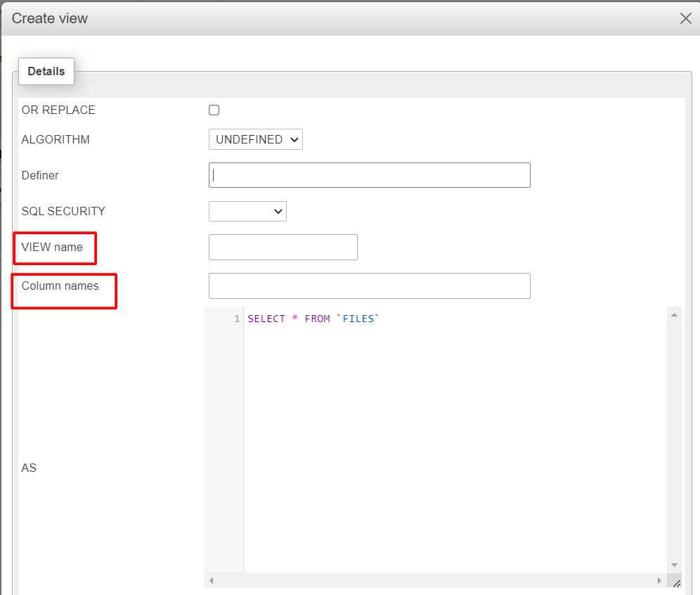
Task: Click the `FILES` table name in query
Action: 358,319
